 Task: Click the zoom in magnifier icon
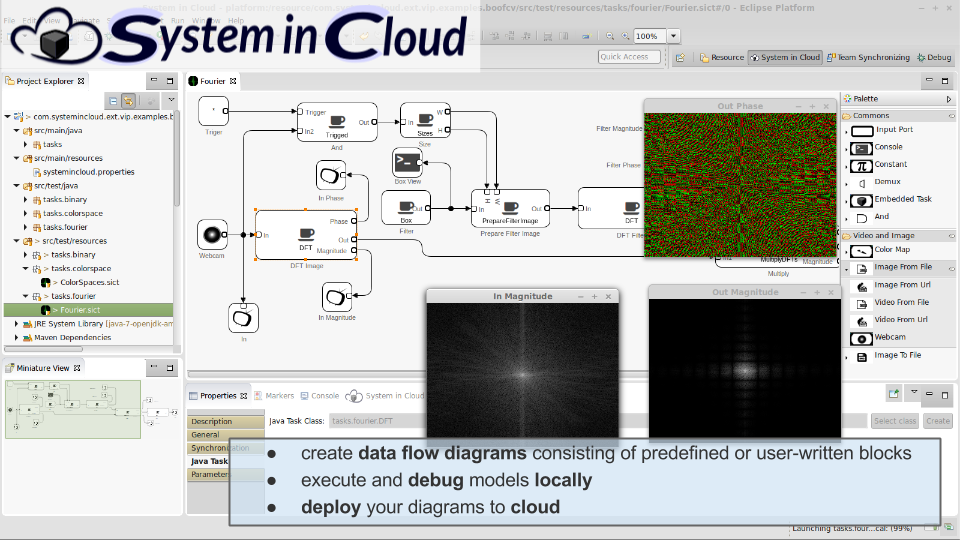tap(625, 36)
